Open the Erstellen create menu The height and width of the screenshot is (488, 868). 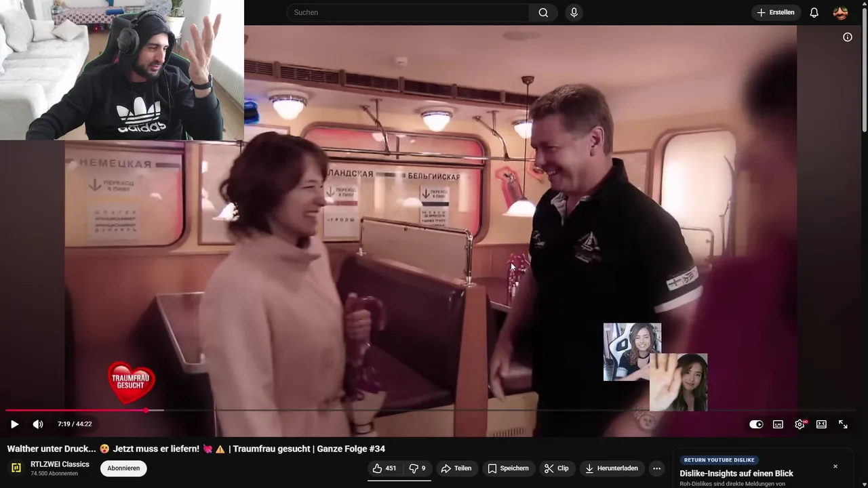point(776,12)
